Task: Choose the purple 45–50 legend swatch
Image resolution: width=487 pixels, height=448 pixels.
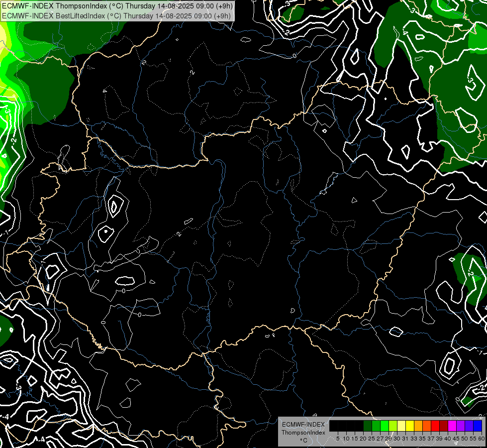Action: point(461,426)
